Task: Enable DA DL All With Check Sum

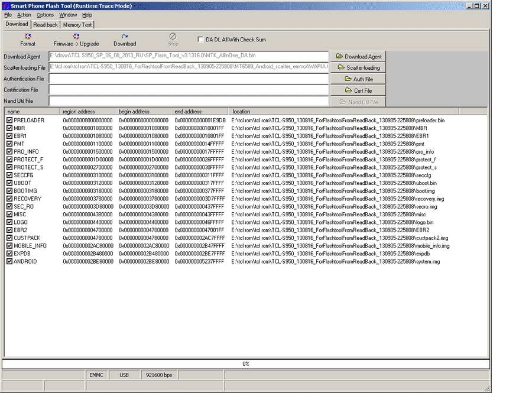Action: (200, 40)
